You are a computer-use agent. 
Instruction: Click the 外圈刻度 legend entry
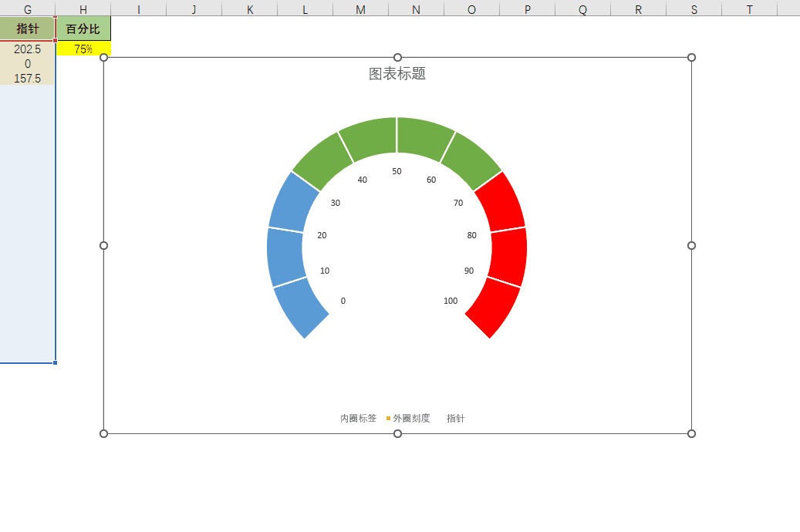(411, 419)
